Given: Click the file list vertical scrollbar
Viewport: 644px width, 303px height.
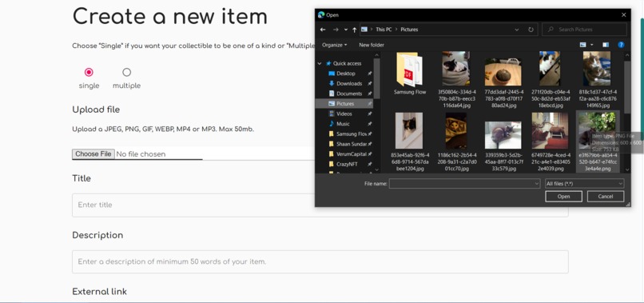Looking at the screenshot, I should 627,87.
